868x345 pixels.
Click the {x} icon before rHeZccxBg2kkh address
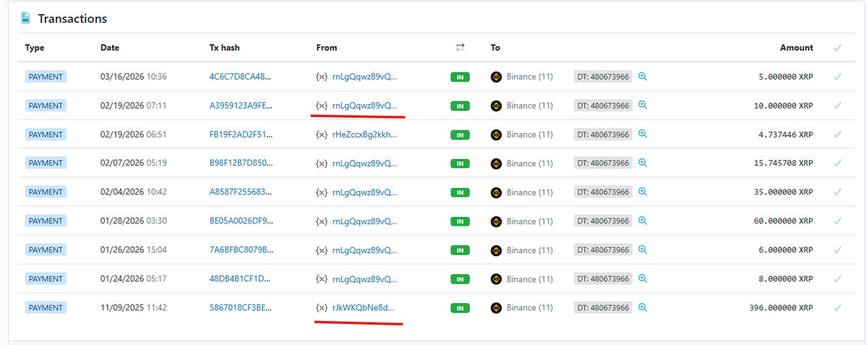pos(321,135)
